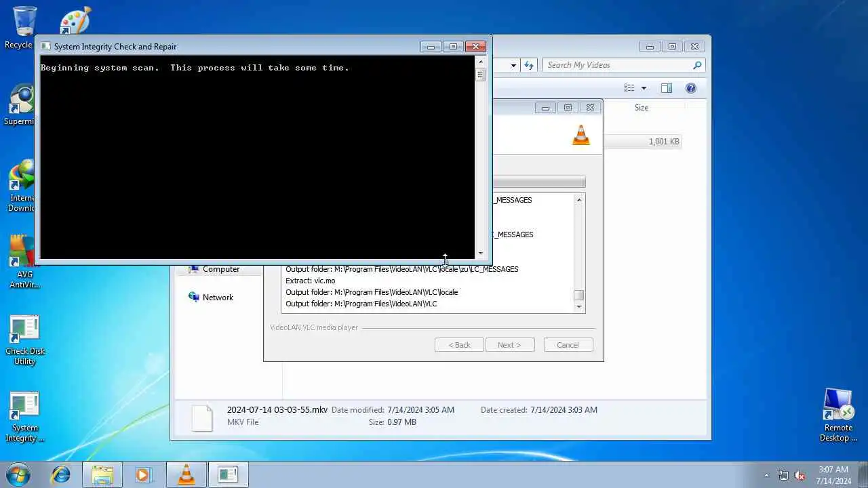This screenshot has height=488, width=868.
Task: Select the Check Disk Utility desktop icon
Action: point(24,340)
